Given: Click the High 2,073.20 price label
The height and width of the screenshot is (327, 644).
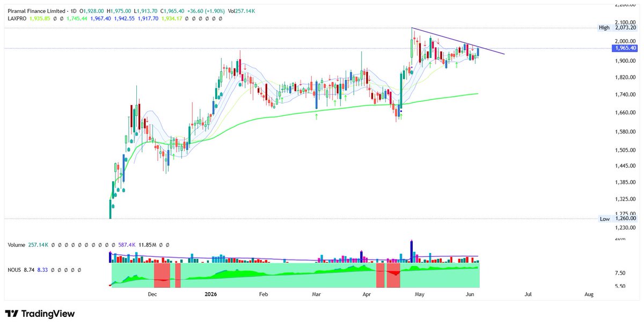Looking at the screenshot, I should coord(618,27).
